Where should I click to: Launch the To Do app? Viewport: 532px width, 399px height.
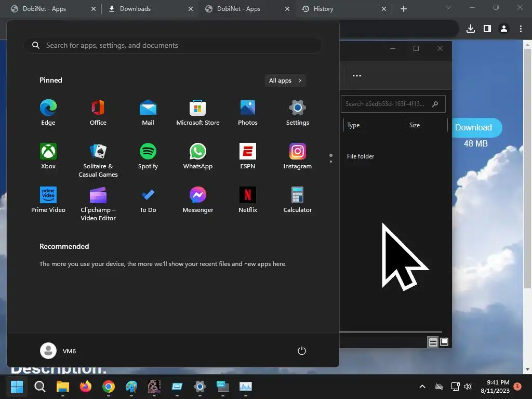pyautogui.click(x=148, y=200)
